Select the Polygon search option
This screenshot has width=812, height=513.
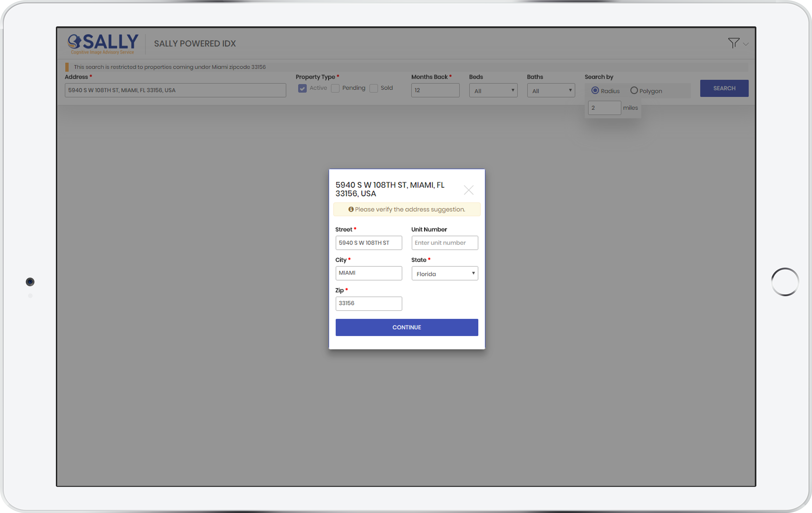click(x=634, y=91)
